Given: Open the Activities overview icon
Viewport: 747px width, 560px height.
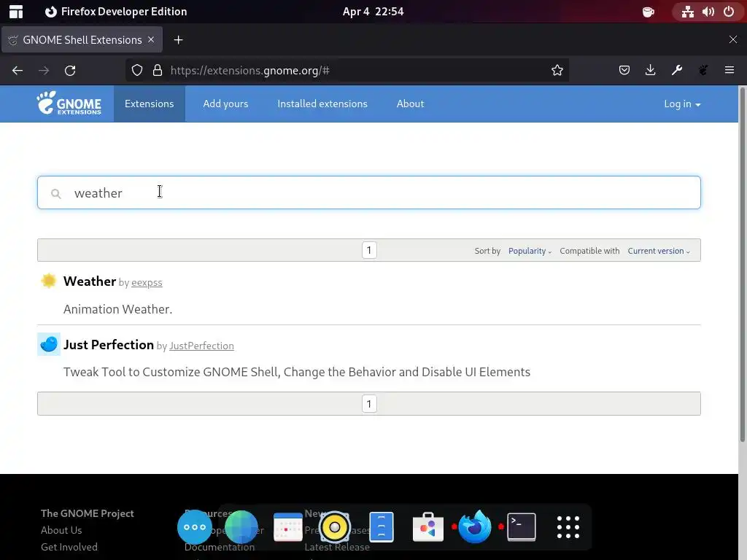Looking at the screenshot, I should tap(16, 12).
